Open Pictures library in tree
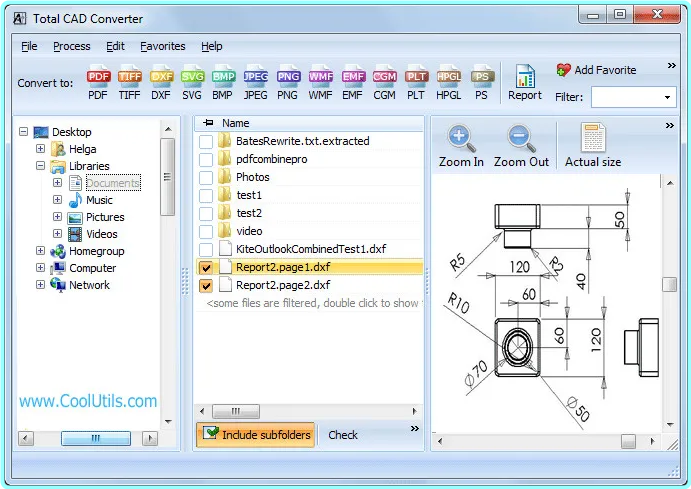Image resolution: width=691 pixels, height=489 pixels. click(105, 217)
